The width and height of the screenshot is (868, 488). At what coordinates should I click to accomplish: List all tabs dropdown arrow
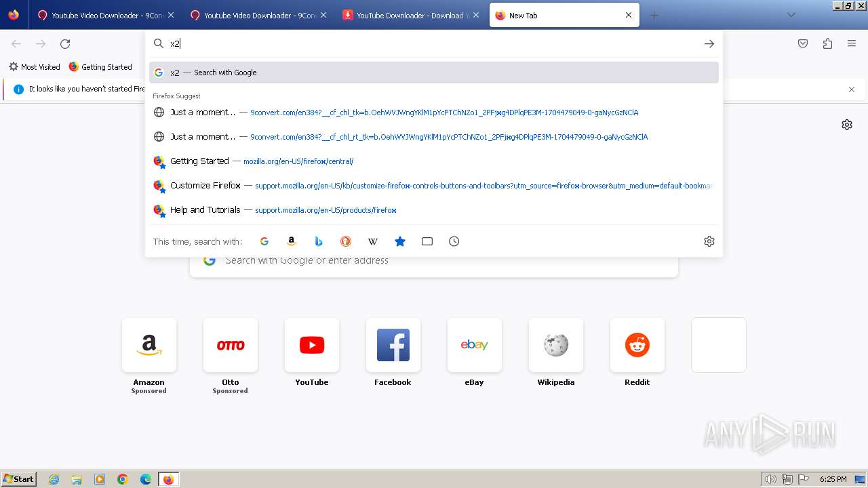(x=791, y=15)
